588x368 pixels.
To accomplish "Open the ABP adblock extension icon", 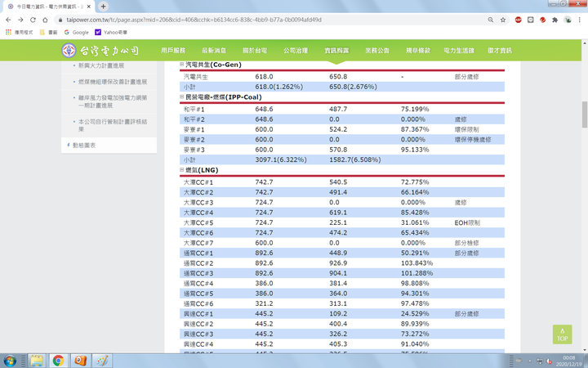I will tap(519, 20).
